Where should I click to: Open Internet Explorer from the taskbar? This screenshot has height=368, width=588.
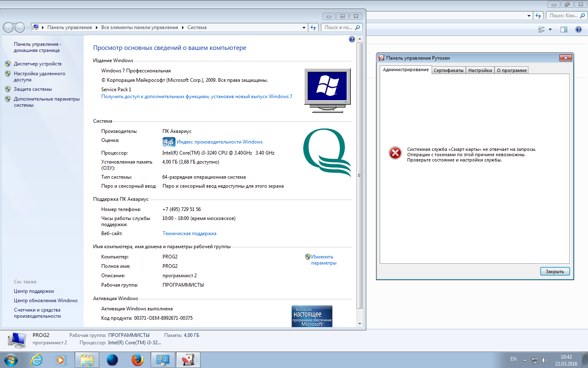click(37, 360)
